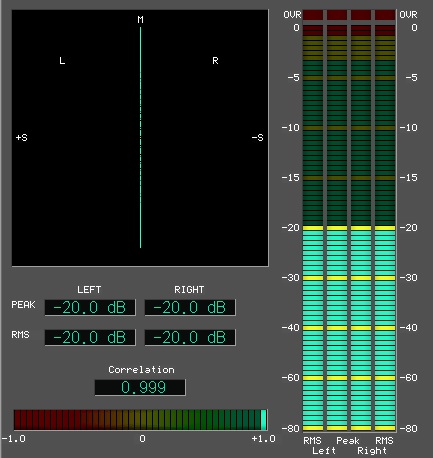Click the RMS Right level meter bar
Screen dimensions: 433x458
[x=385, y=228]
